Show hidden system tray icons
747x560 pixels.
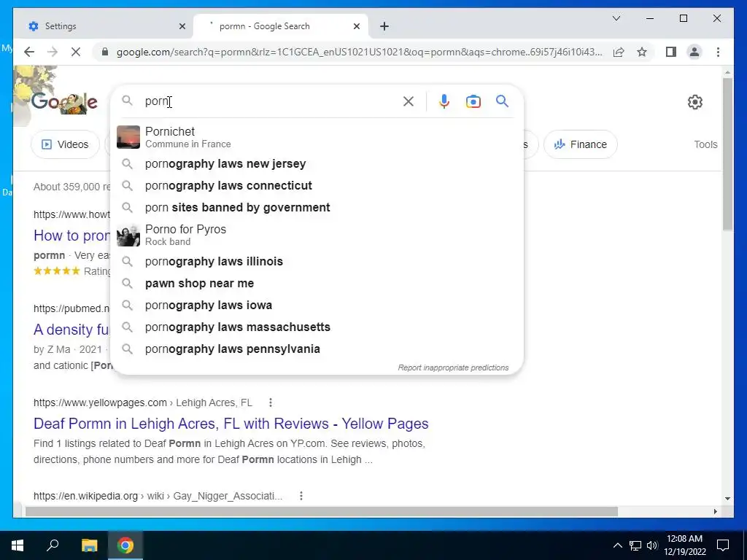click(x=617, y=545)
